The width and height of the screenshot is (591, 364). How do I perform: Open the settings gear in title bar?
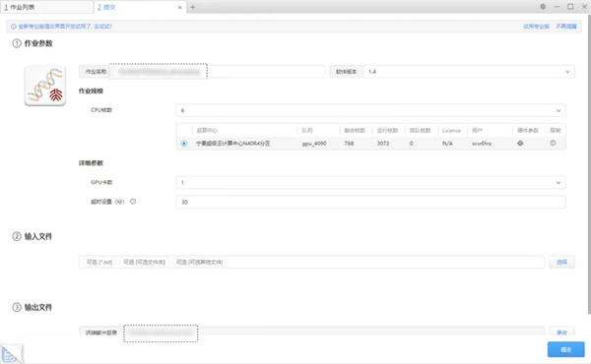tap(543, 7)
